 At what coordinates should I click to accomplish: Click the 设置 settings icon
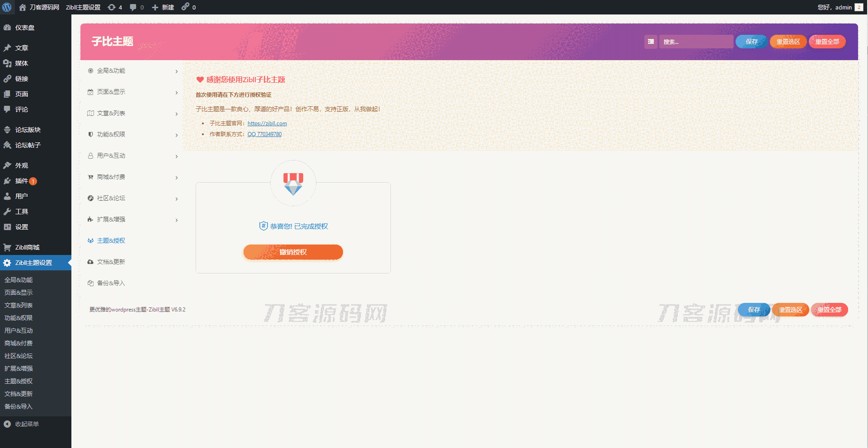(7, 227)
